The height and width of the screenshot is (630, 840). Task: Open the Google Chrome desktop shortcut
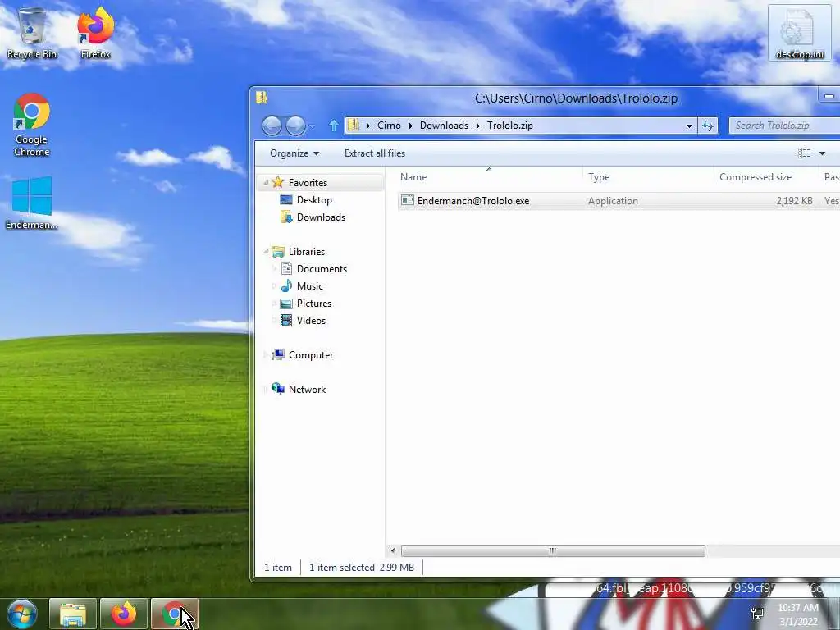(32, 125)
